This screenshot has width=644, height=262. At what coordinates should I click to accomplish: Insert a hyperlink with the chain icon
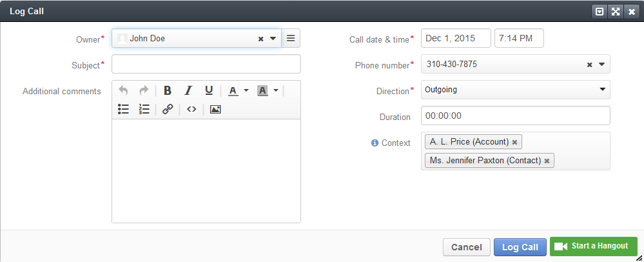pos(168,109)
